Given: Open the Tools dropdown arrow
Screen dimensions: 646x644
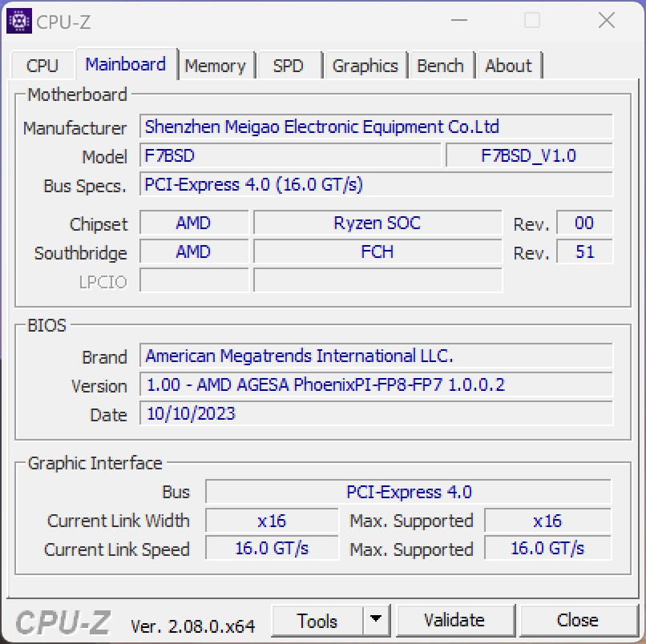Looking at the screenshot, I should (376, 621).
